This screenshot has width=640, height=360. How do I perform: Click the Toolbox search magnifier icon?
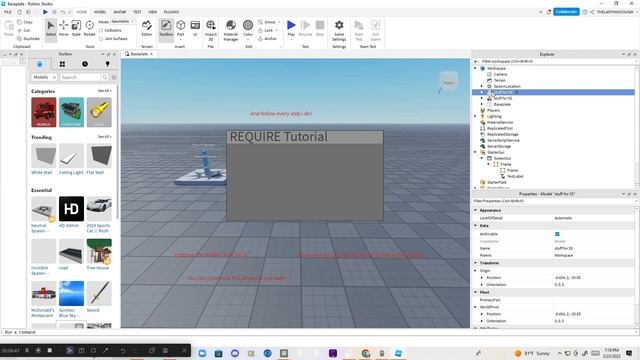pyautogui.click(x=105, y=77)
